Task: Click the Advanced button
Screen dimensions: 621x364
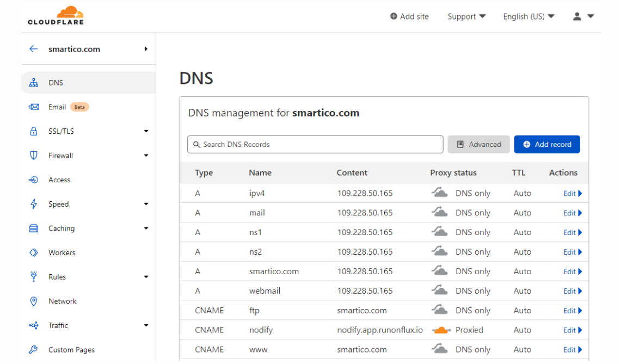Action: 478,144
